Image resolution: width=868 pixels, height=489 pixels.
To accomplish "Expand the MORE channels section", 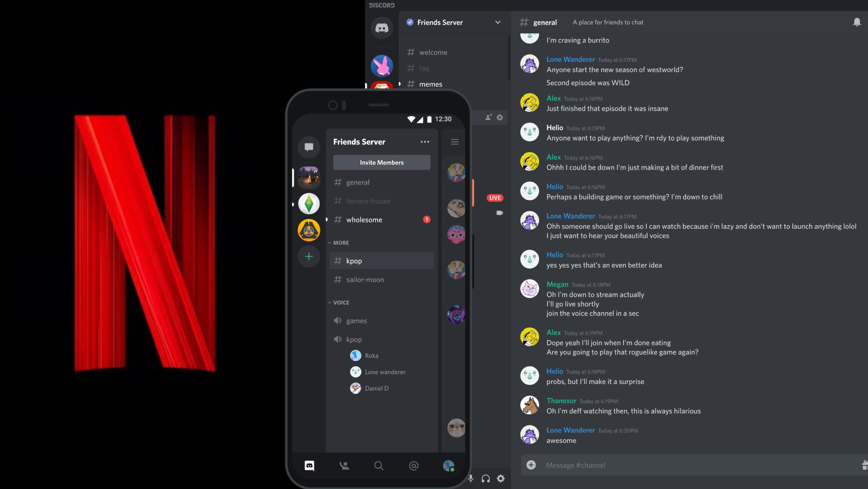I will click(x=341, y=242).
